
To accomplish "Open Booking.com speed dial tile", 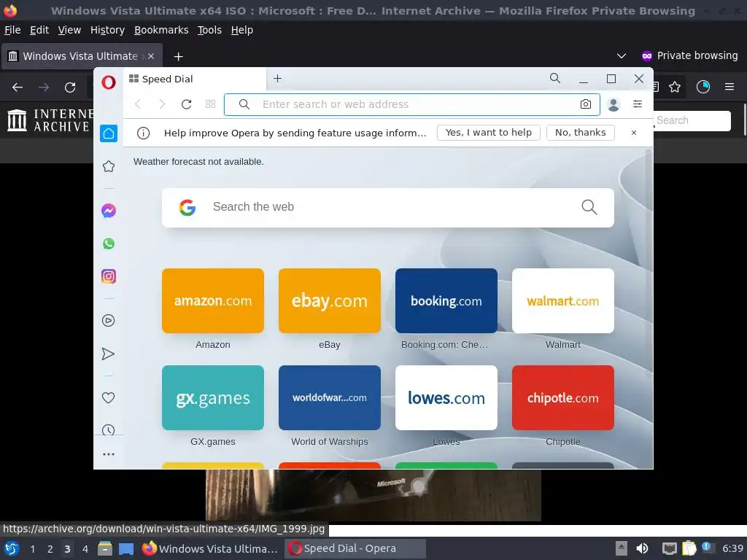I will tap(446, 300).
